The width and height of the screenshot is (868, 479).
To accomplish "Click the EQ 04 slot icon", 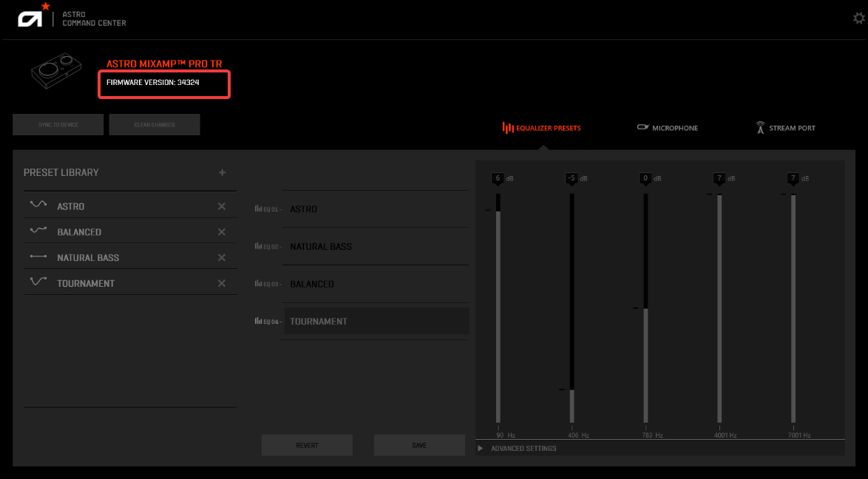I will (258, 321).
